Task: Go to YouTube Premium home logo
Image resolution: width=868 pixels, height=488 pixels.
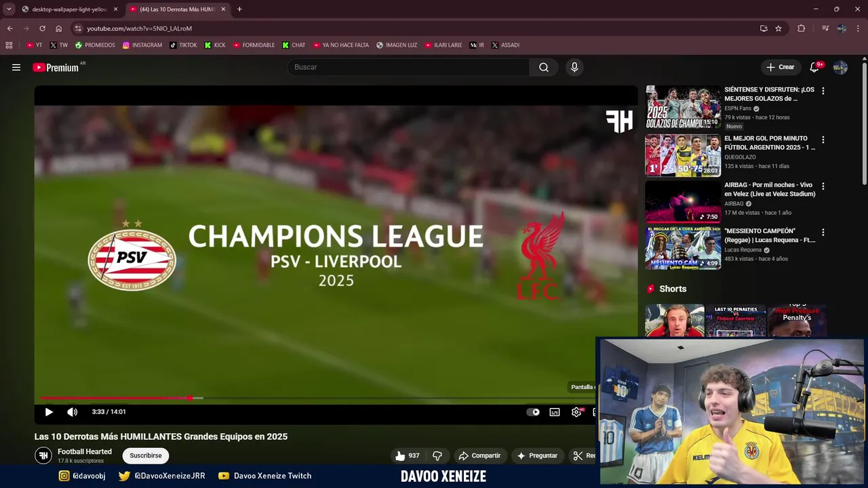Action: (x=56, y=67)
